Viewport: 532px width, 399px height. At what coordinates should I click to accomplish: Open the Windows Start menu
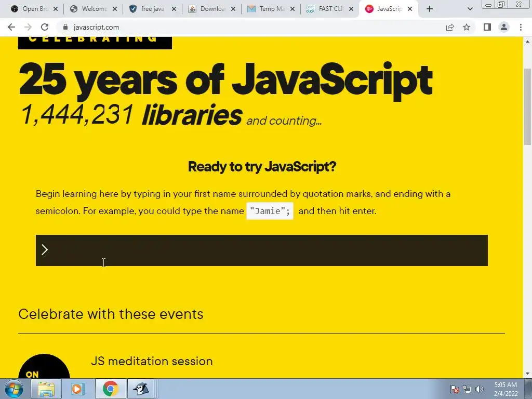[x=14, y=389]
